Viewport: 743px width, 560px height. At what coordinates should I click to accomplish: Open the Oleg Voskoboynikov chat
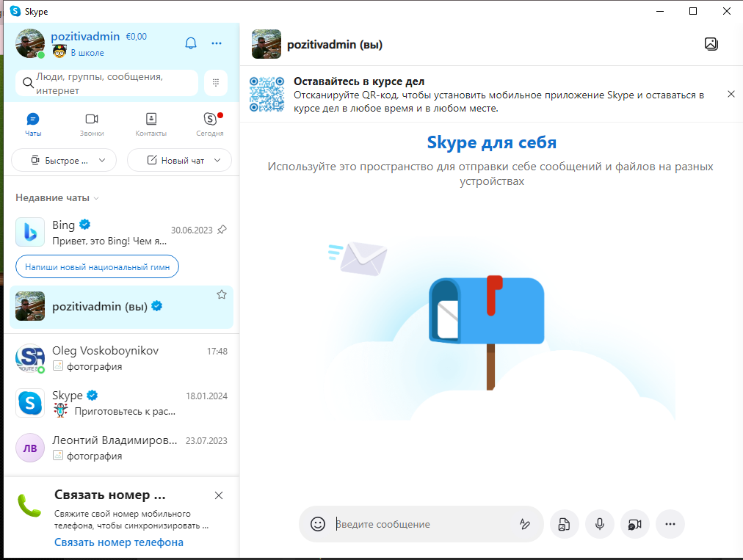[x=121, y=358]
